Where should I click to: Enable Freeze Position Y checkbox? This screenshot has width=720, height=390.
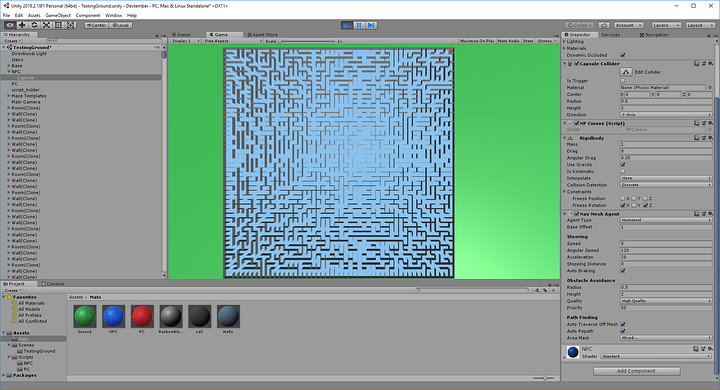634,198
